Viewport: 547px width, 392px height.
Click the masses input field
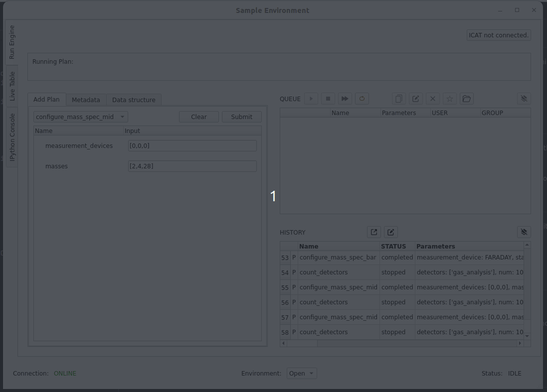pos(192,166)
